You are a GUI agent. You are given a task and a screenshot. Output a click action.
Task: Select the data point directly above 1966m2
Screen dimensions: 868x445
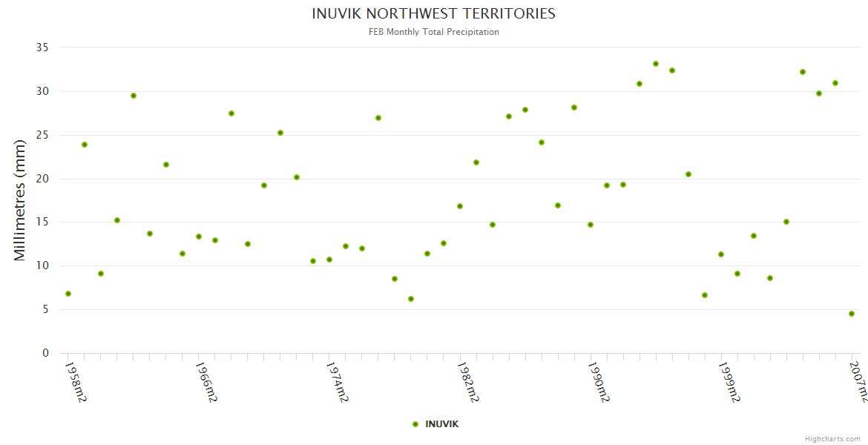click(x=199, y=237)
